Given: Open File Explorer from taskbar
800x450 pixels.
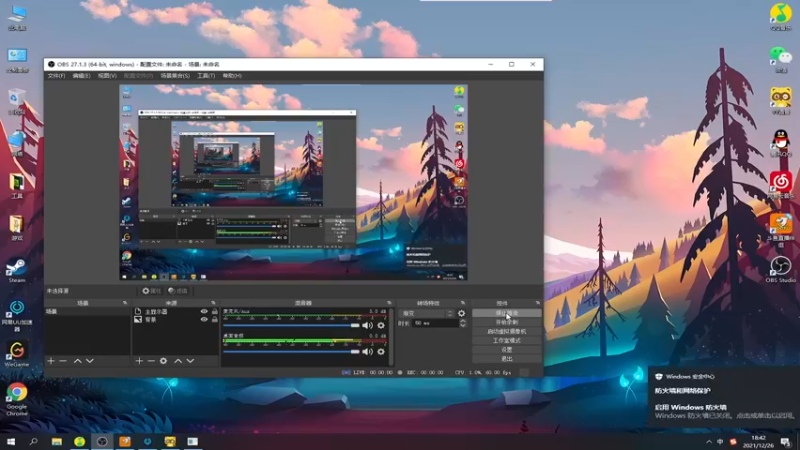Looking at the screenshot, I should [x=57, y=441].
